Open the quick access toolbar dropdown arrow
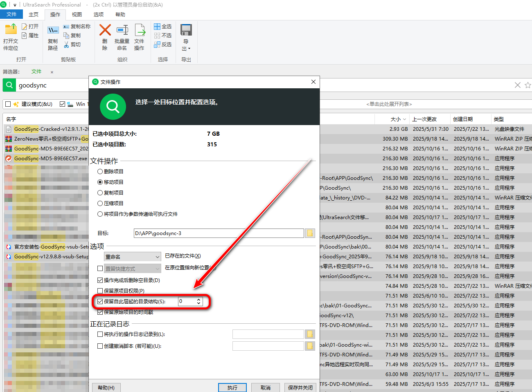 pyautogui.click(x=15, y=5)
